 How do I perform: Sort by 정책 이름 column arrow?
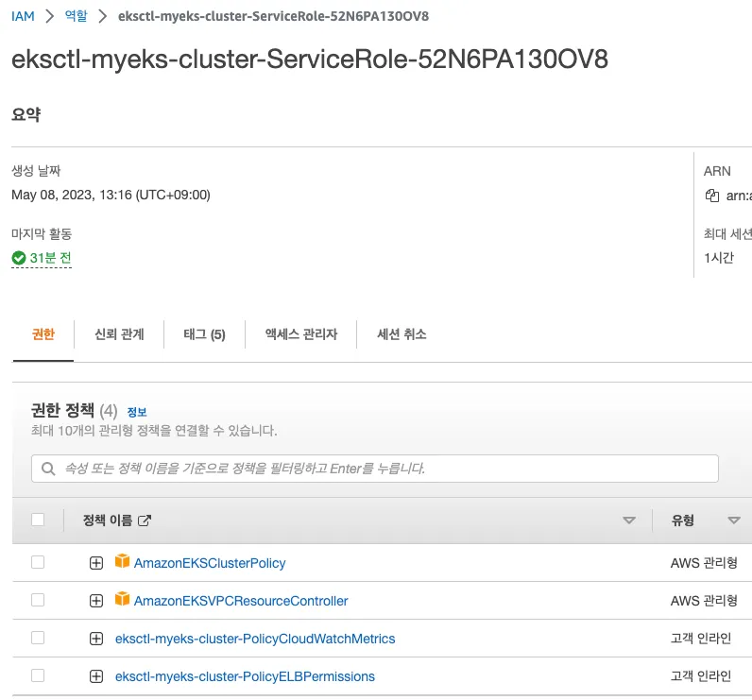pyautogui.click(x=629, y=521)
